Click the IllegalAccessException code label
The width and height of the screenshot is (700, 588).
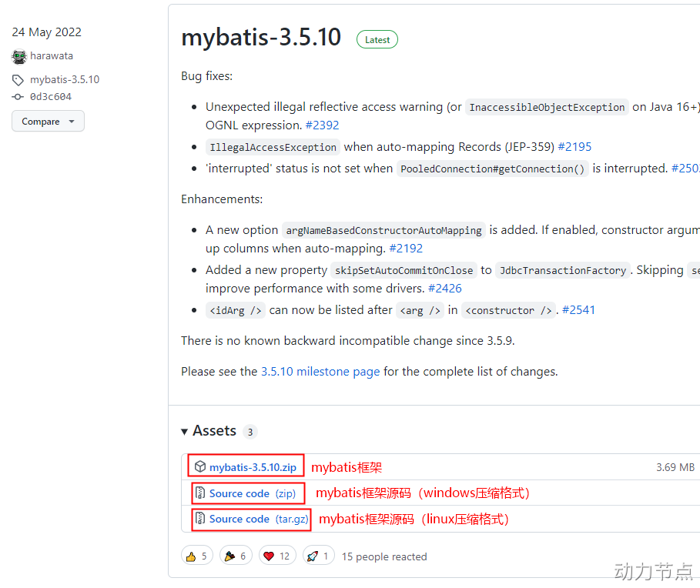pyautogui.click(x=273, y=147)
